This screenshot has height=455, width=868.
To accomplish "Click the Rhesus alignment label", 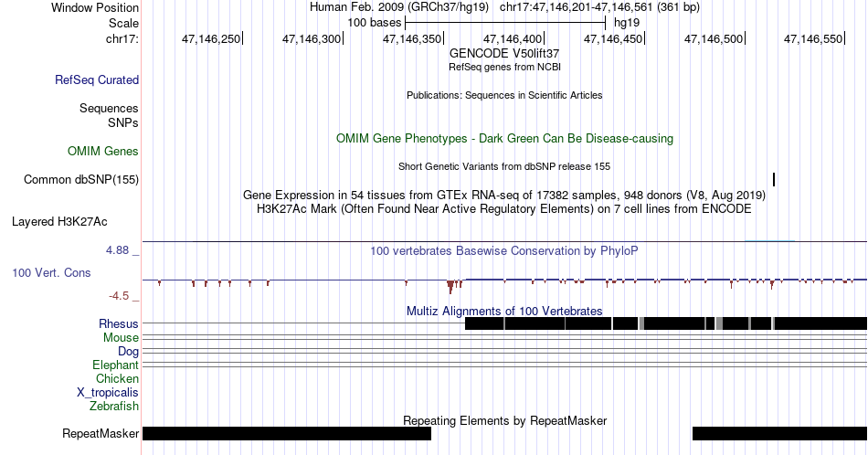I will (119, 323).
